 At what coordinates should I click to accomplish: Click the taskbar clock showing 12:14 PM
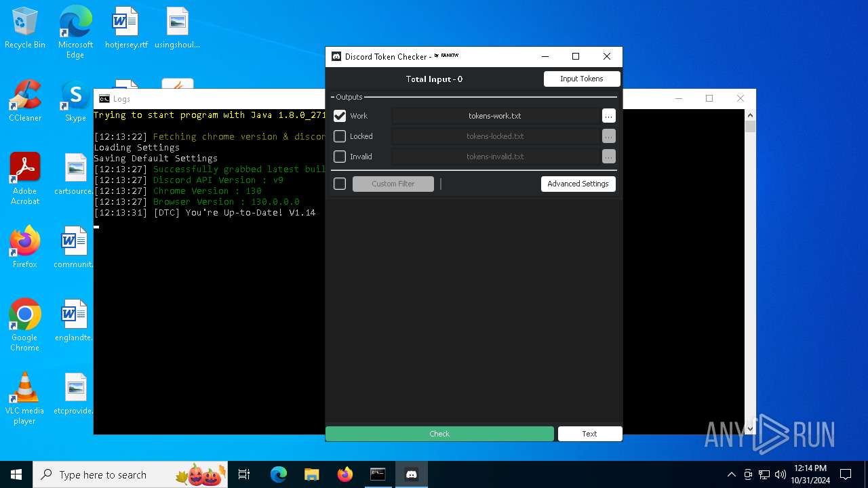pos(810,474)
